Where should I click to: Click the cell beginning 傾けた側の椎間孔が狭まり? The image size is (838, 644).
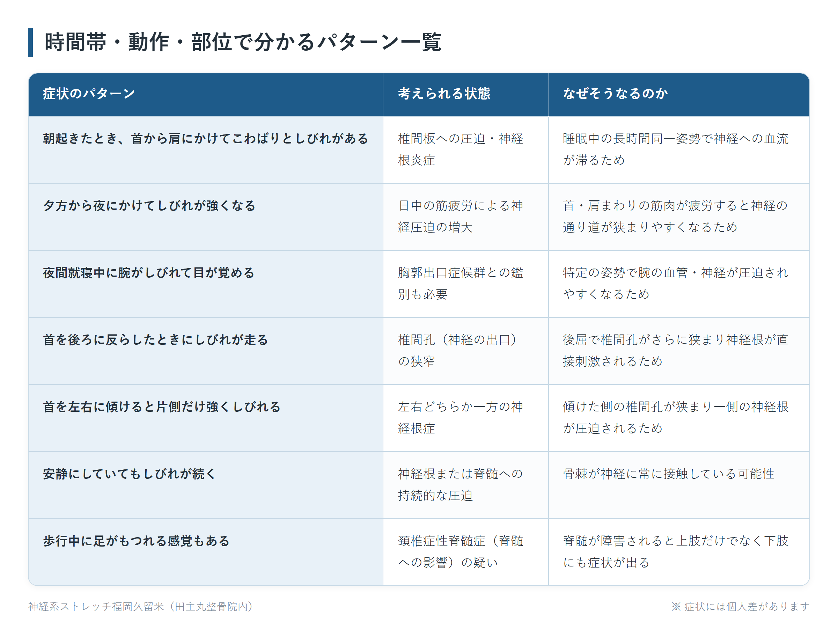678,418
